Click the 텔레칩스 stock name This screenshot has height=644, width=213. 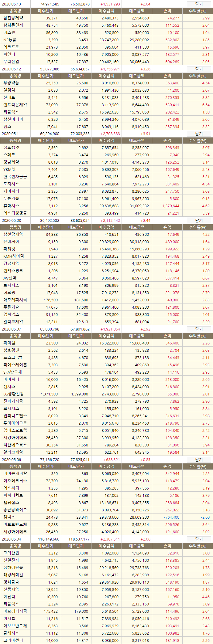point(11,502)
